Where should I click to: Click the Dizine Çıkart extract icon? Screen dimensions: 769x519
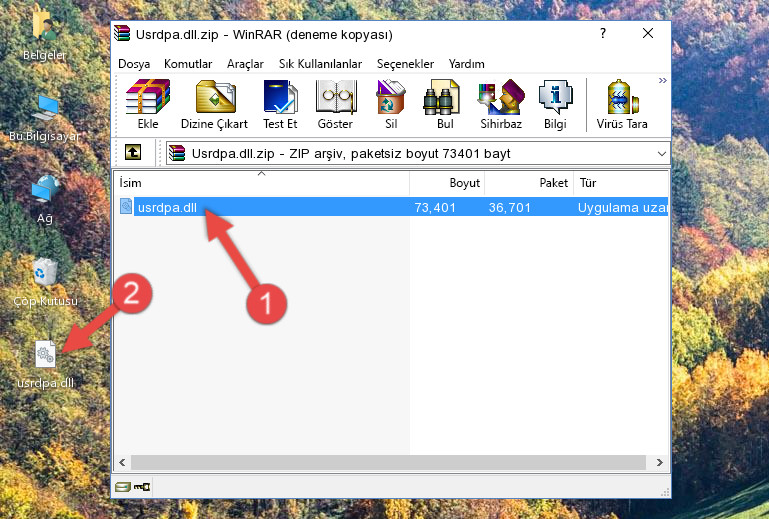point(214,104)
